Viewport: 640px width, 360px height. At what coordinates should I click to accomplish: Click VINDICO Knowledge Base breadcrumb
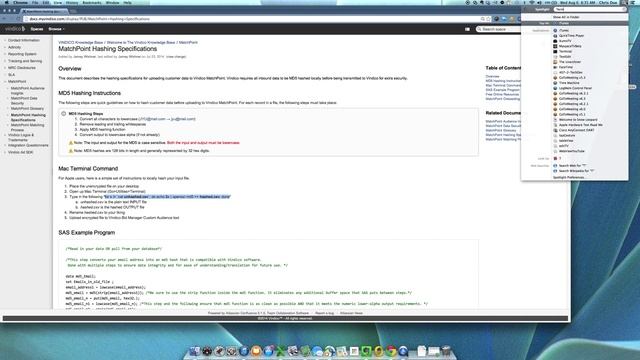coord(81,42)
